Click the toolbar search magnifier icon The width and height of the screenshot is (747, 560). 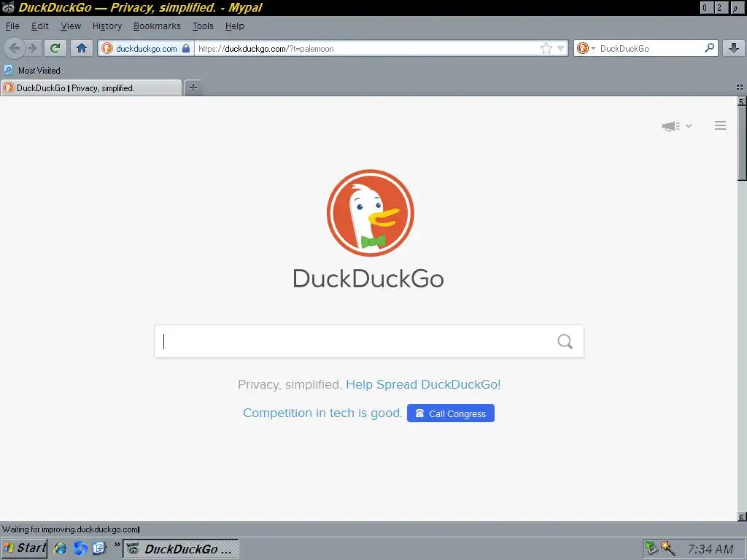coord(709,47)
